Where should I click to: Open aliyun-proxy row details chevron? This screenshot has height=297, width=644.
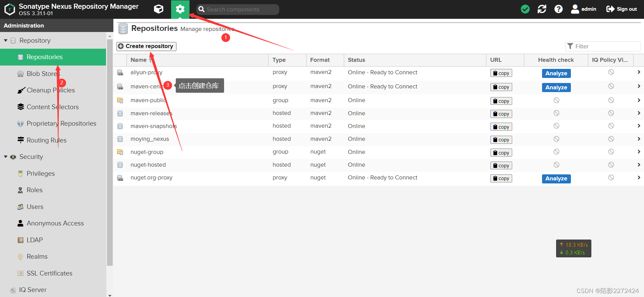click(639, 72)
